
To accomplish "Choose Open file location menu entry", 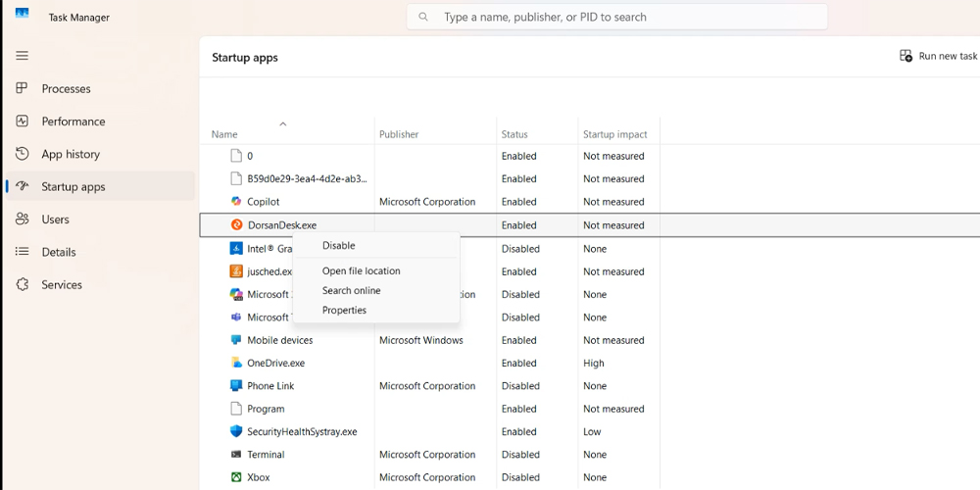I will point(361,271).
